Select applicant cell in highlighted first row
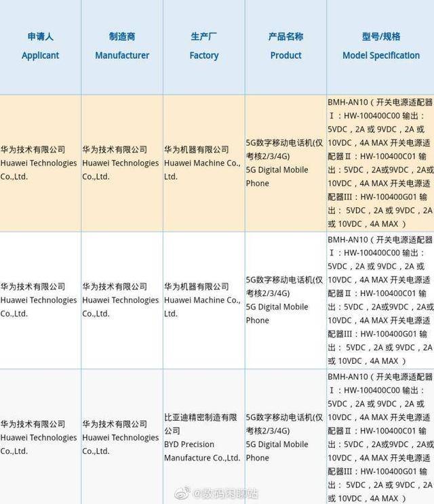Image resolution: width=434 pixels, height=504 pixels. click(41, 163)
